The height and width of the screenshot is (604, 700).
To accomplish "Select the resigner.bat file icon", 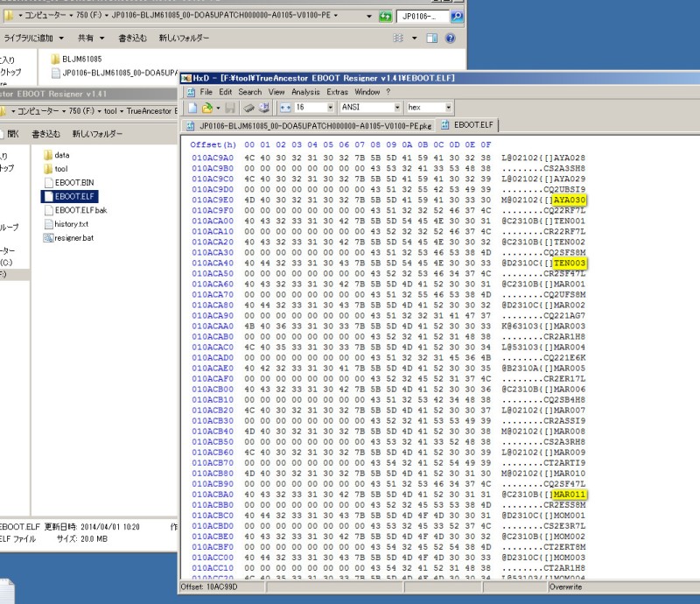I will (49, 238).
